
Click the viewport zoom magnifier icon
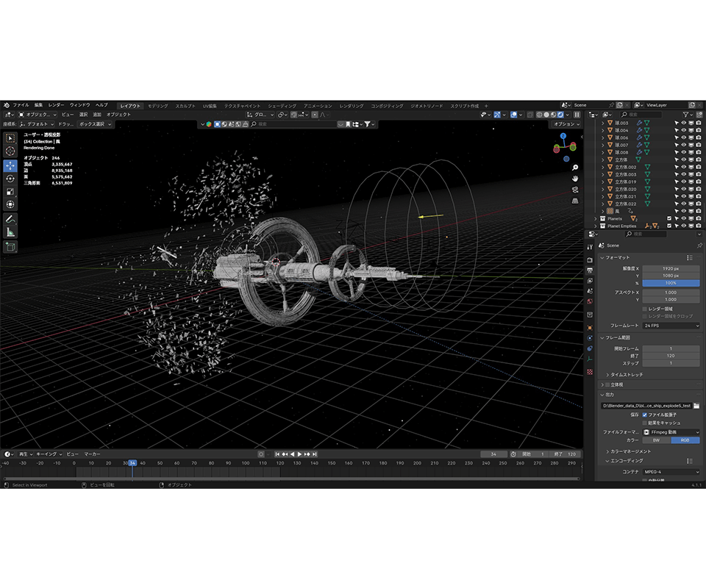coord(574,168)
